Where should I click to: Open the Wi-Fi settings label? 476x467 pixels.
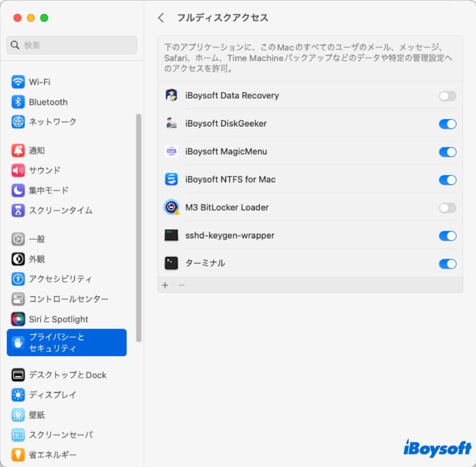tap(39, 82)
